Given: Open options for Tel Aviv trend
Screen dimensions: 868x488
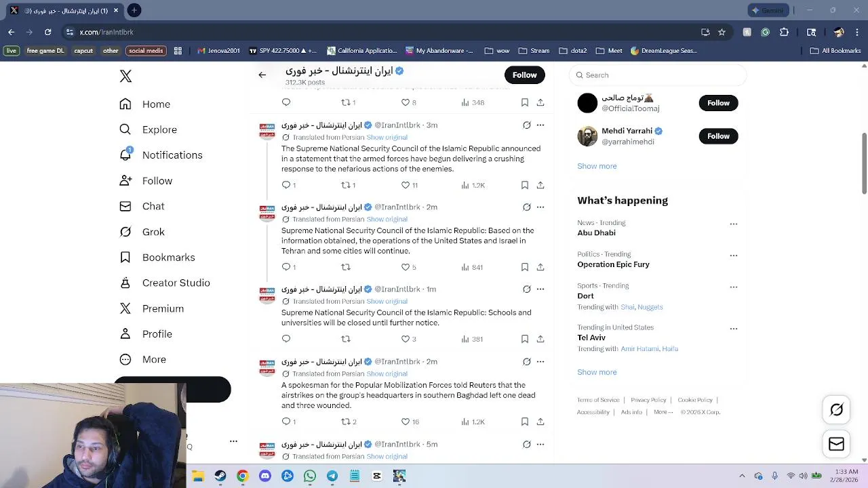Looking at the screenshot, I should click(x=733, y=329).
